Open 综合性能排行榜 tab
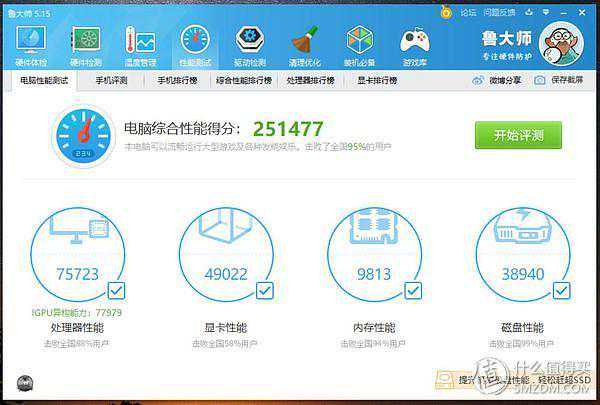 click(244, 80)
